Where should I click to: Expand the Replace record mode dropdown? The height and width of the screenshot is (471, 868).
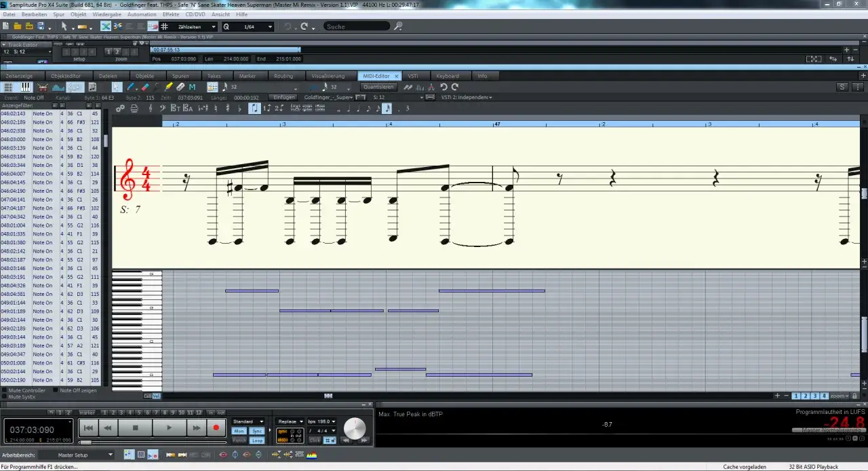pyautogui.click(x=290, y=421)
